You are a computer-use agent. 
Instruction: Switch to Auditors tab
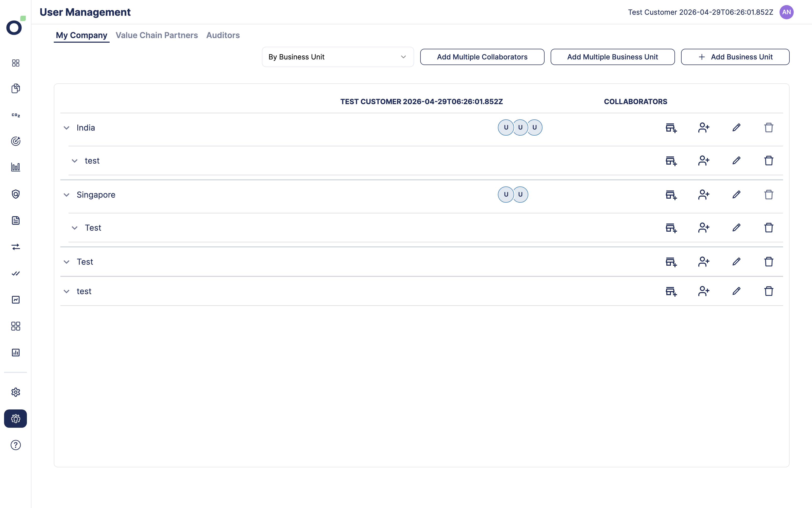click(223, 35)
